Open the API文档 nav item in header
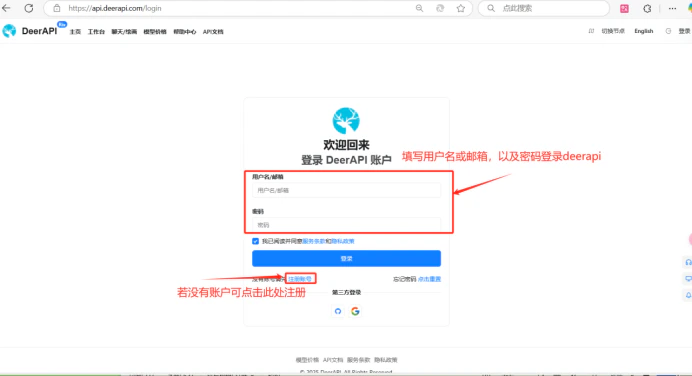This screenshot has width=692, height=376. click(213, 32)
